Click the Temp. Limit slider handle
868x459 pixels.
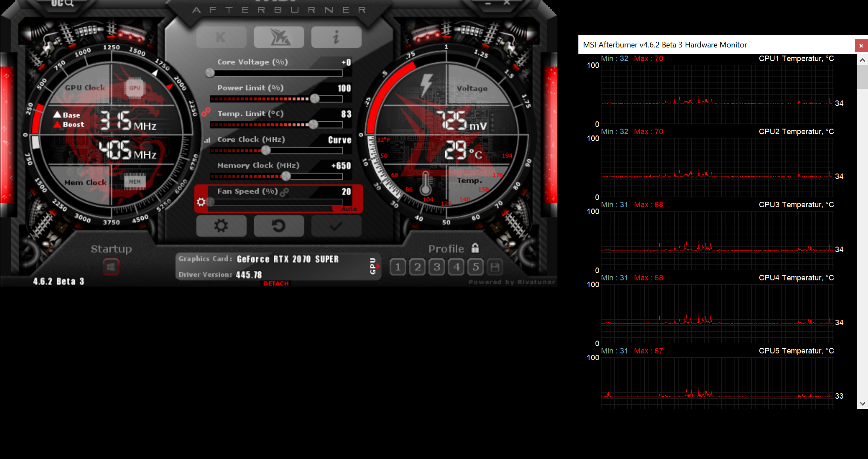pos(314,124)
